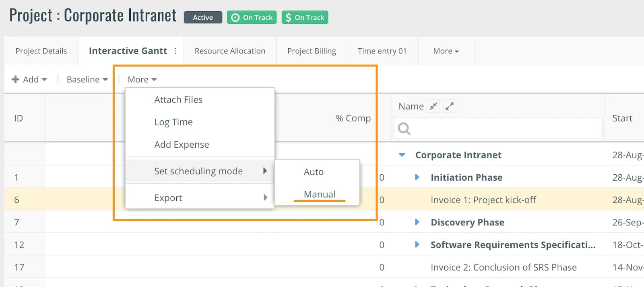Open the three-dot menu on Interactive Gantt tab
644x287 pixels.
point(175,51)
